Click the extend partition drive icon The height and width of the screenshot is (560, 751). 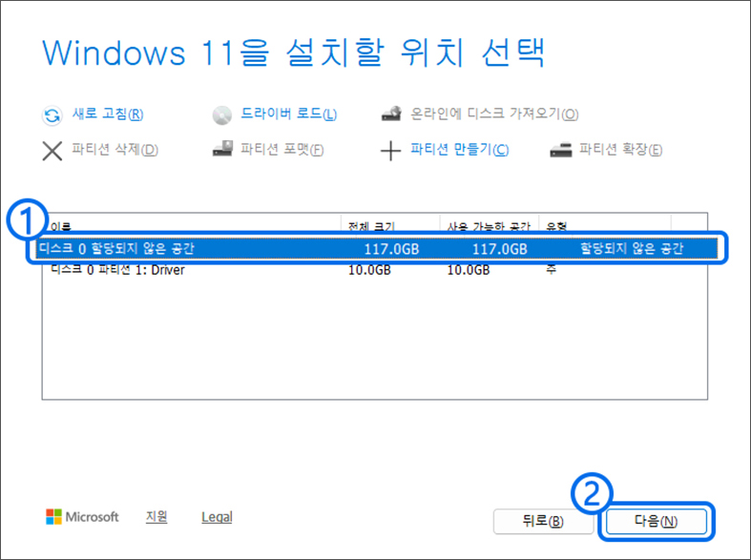tap(561, 151)
